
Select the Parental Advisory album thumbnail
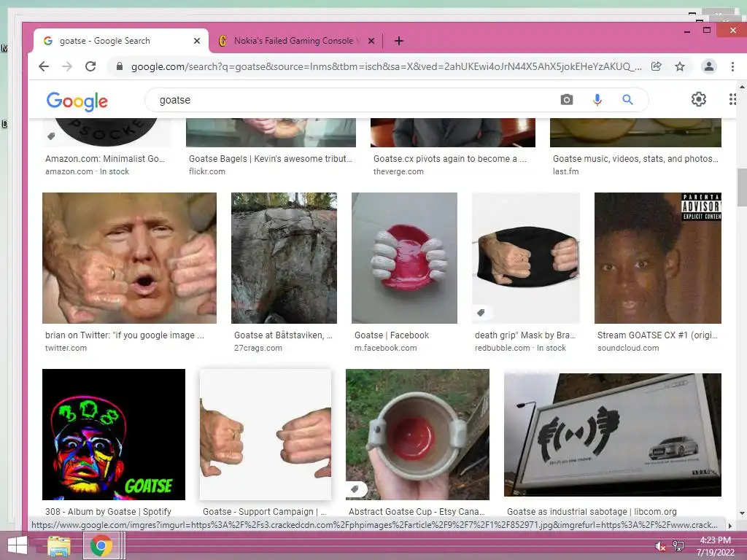tap(658, 258)
